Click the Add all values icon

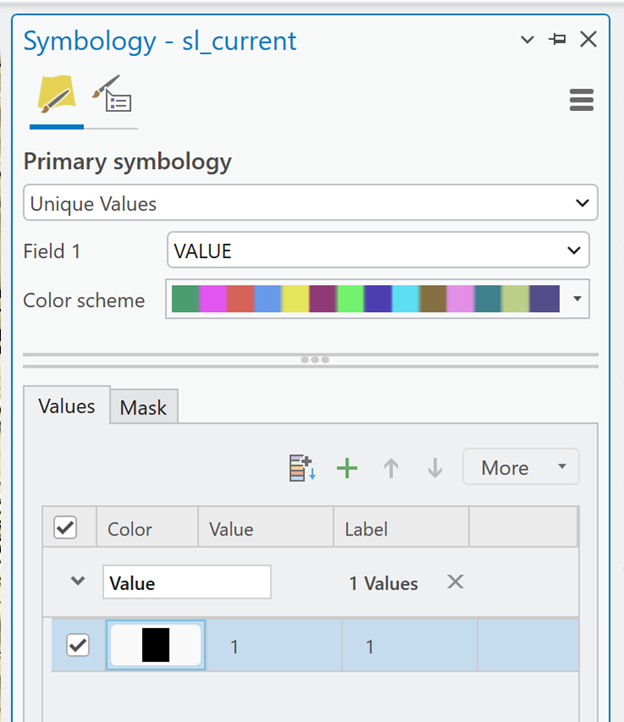pos(302,468)
